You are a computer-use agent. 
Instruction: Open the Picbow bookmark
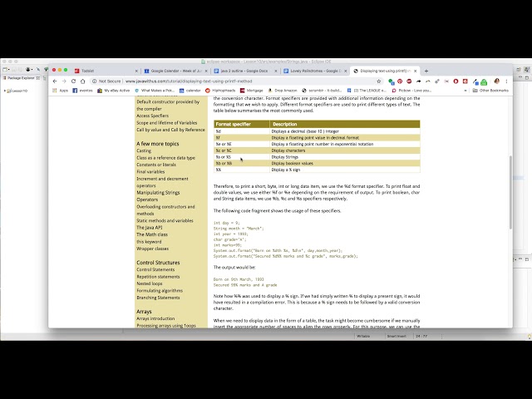tap(411, 91)
